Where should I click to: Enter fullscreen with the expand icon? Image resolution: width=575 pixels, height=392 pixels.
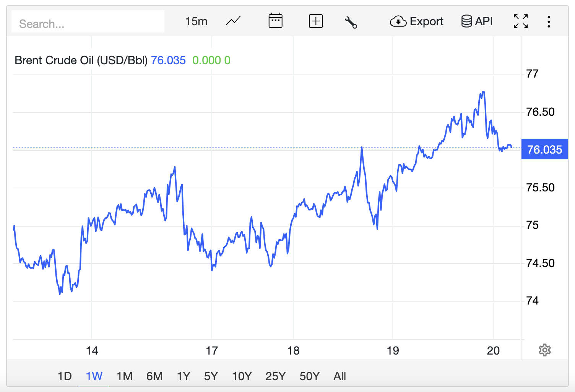[x=521, y=21]
